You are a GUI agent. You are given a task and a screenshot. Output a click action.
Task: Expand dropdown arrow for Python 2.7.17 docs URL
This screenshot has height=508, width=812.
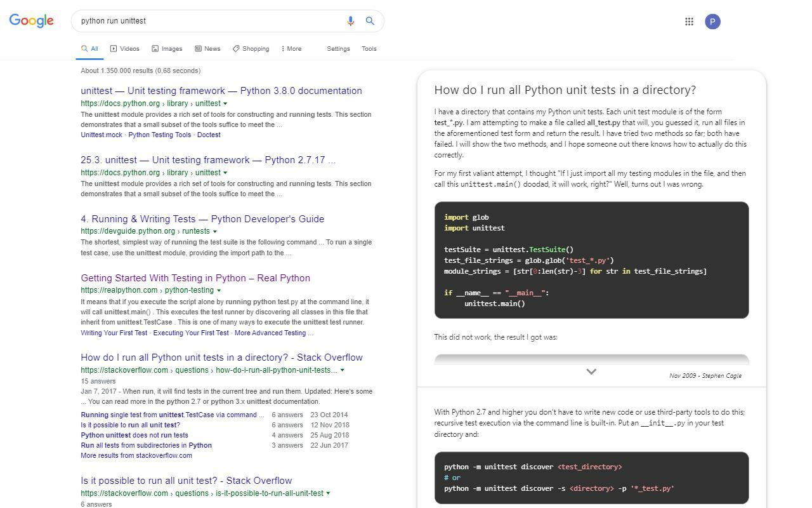225,173
